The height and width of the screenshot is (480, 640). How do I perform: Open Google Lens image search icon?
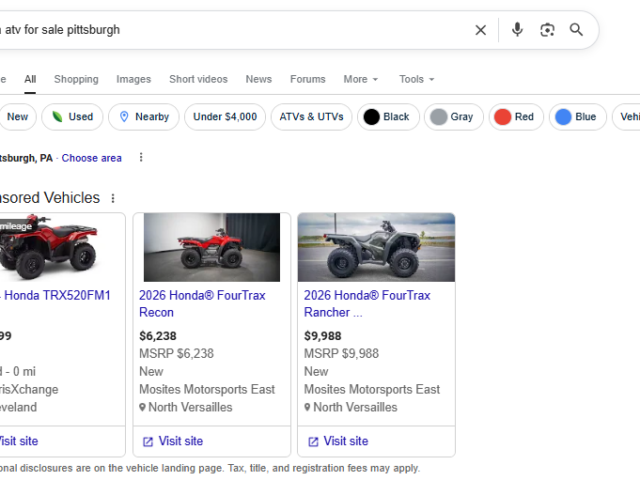tap(547, 30)
